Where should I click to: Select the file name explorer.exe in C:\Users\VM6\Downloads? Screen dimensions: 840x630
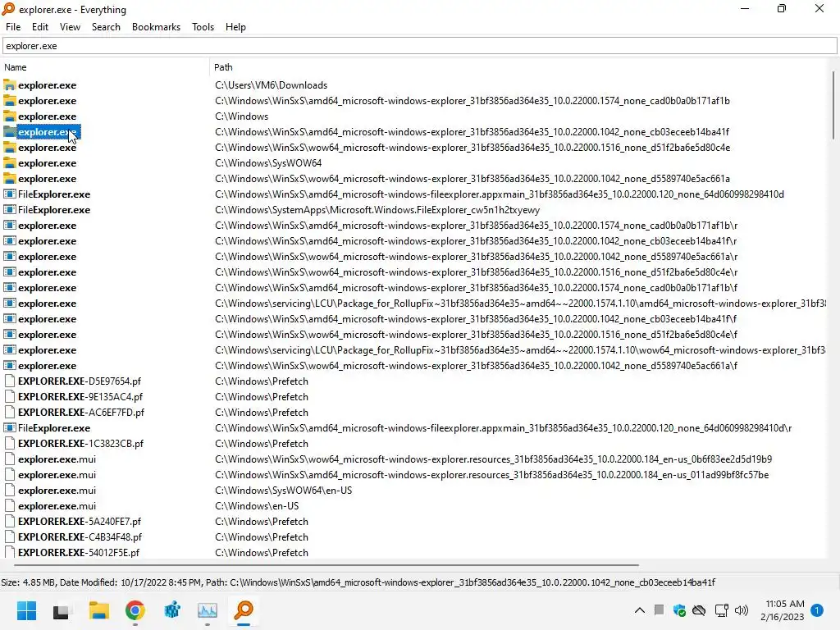[x=47, y=85]
